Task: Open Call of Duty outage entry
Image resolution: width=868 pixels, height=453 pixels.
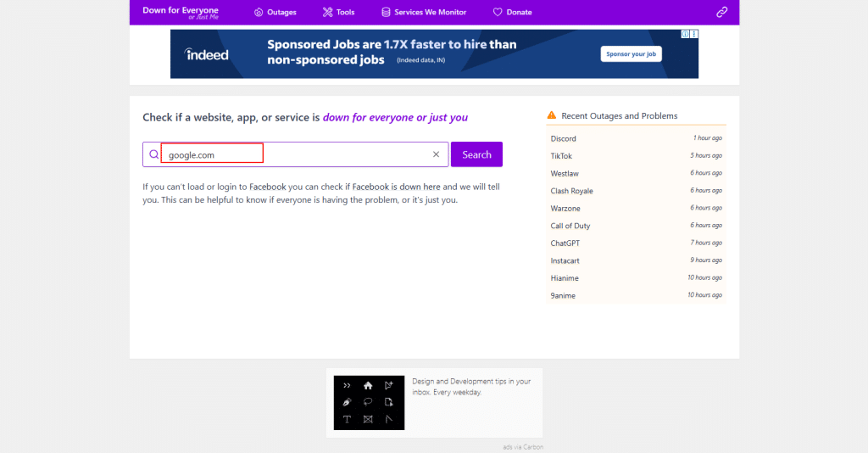Action: (636, 226)
